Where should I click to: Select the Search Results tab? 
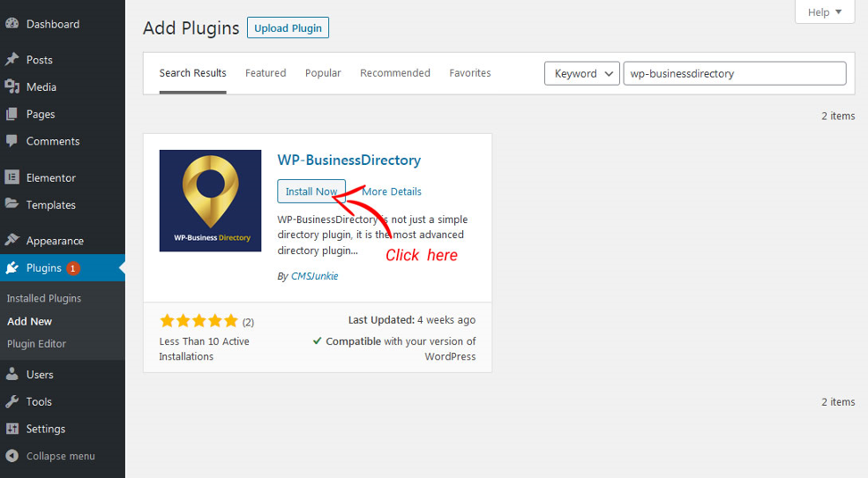click(193, 73)
